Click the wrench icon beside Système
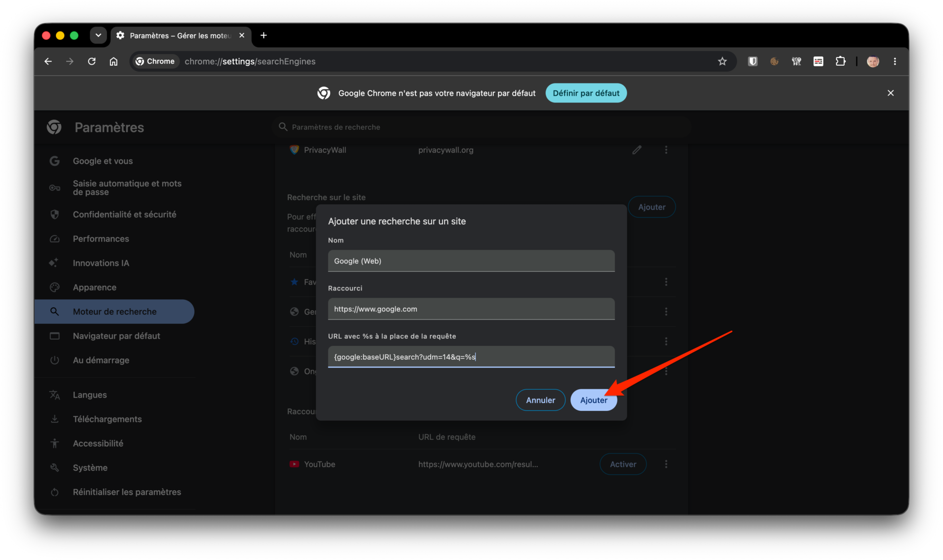943x560 pixels. pyautogui.click(x=55, y=468)
